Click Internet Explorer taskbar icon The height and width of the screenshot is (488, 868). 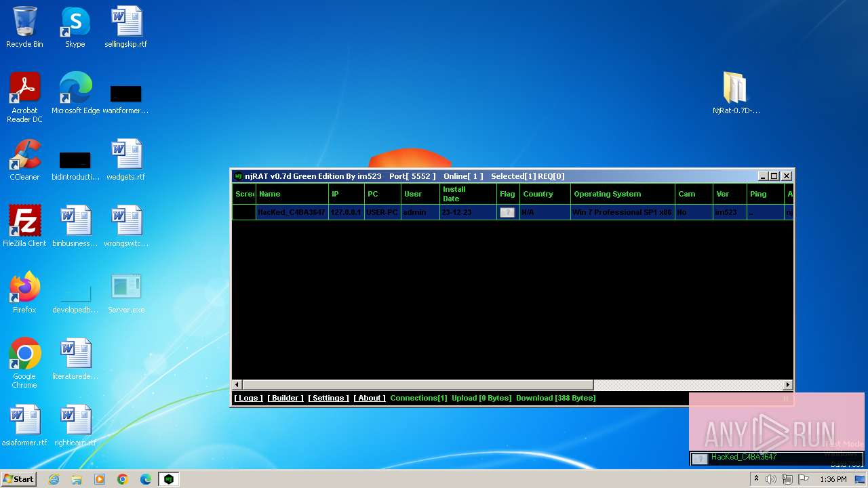point(54,479)
